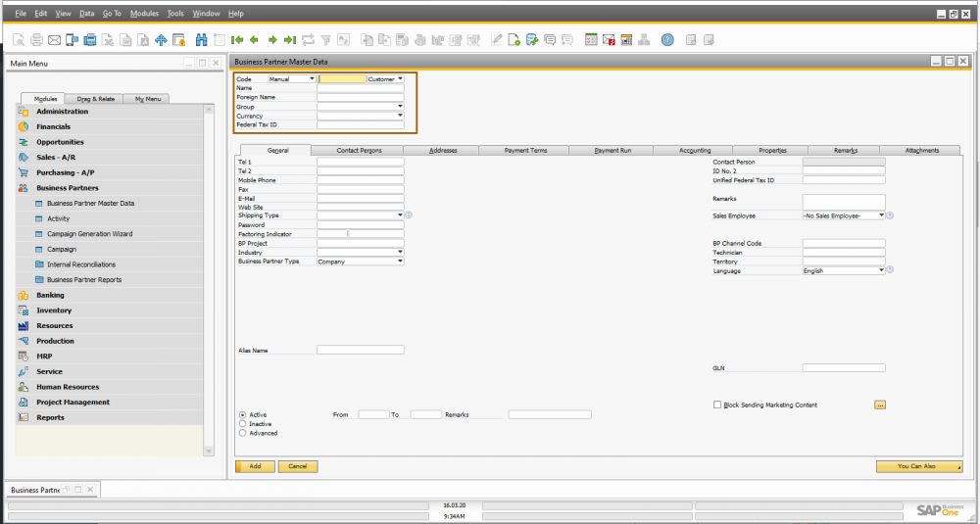Viewport: 980px width, 524px height.
Task: Go to last record green arrow
Action: pyautogui.click(x=290, y=40)
